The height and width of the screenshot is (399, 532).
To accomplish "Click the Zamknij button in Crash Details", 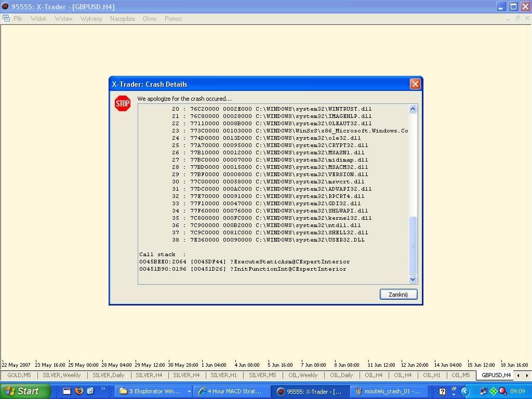I will coord(398,294).
